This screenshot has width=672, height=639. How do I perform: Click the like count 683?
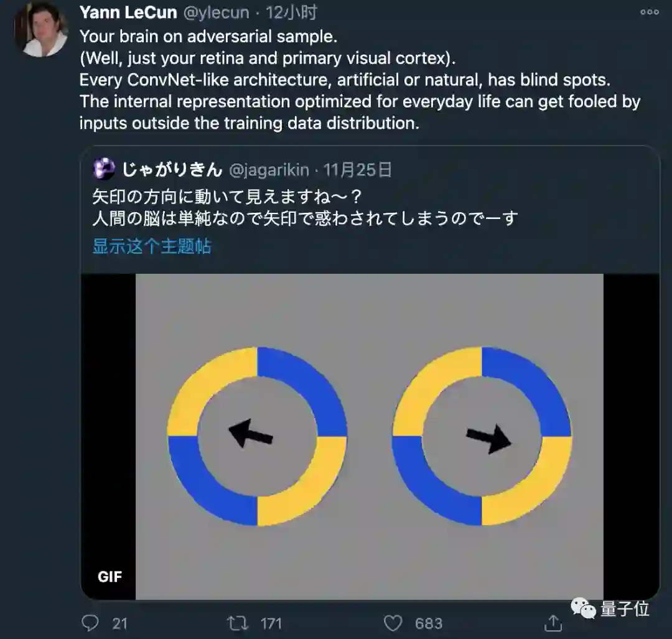tap(429, 623)
